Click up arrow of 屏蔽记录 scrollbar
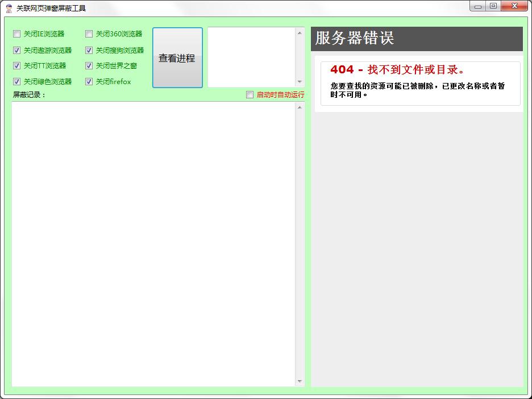 (x=300, y=107)
